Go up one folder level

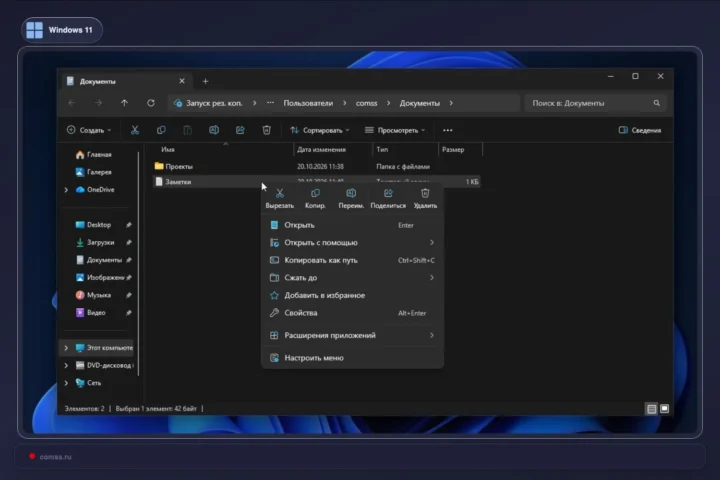click(x=124, y=103)
